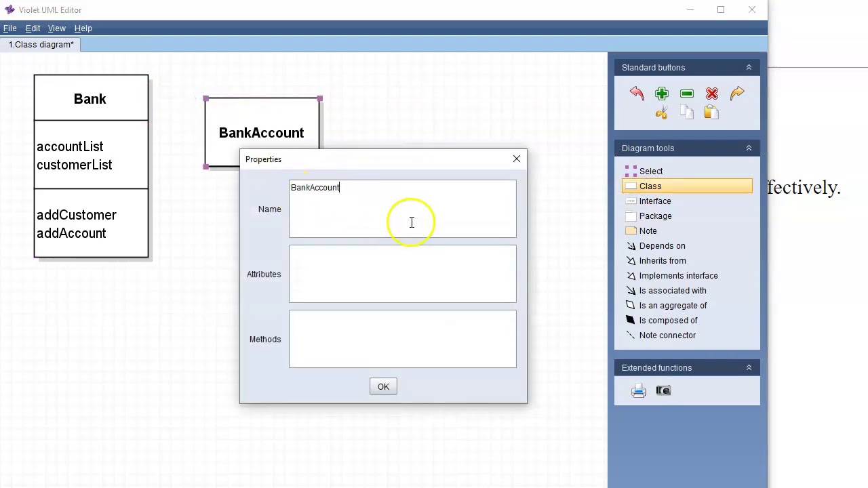868x488 pixels.
Task: Click the Copy pages icon
Action: [687, 113]
